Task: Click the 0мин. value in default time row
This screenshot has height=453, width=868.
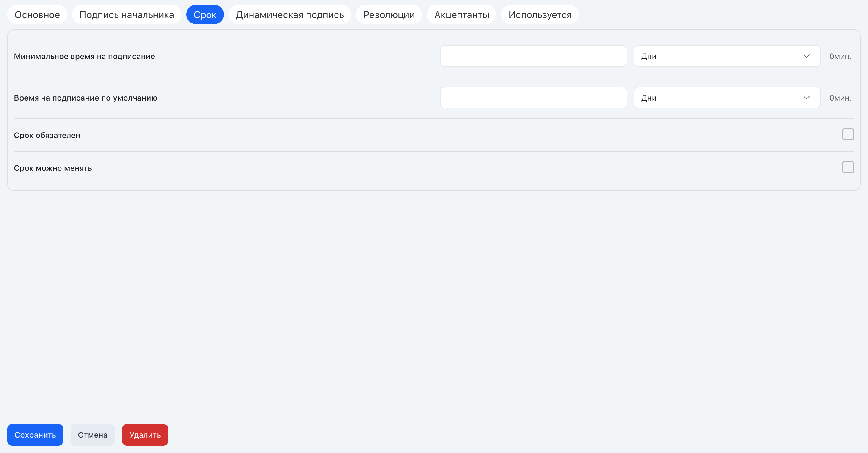Action: pos(840,98)
